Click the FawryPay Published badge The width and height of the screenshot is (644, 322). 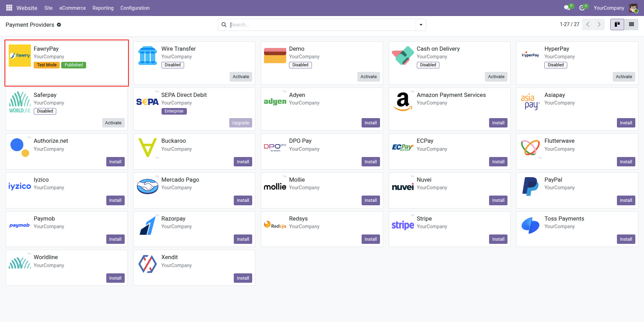coord(74,65)
